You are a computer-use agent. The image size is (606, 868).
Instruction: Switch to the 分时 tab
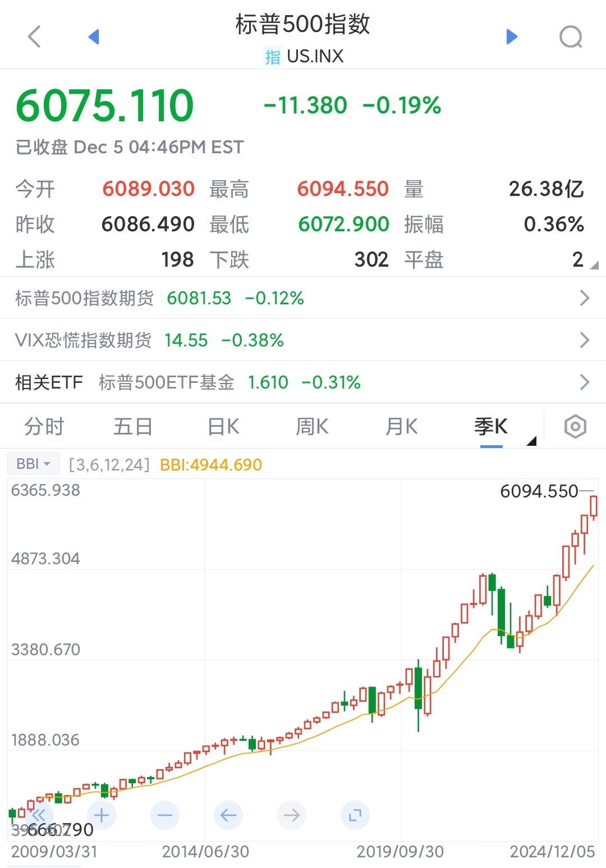(x=44, y=427)
